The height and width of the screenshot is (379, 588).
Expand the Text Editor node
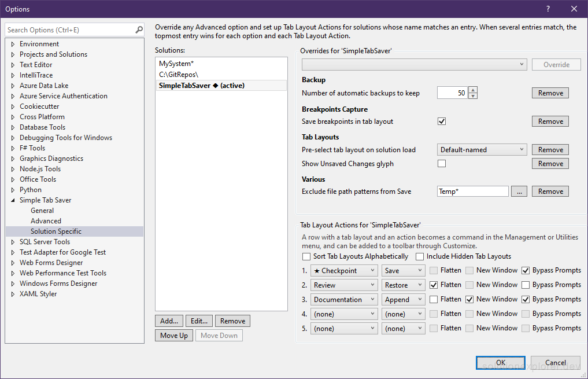coord(13,65)
